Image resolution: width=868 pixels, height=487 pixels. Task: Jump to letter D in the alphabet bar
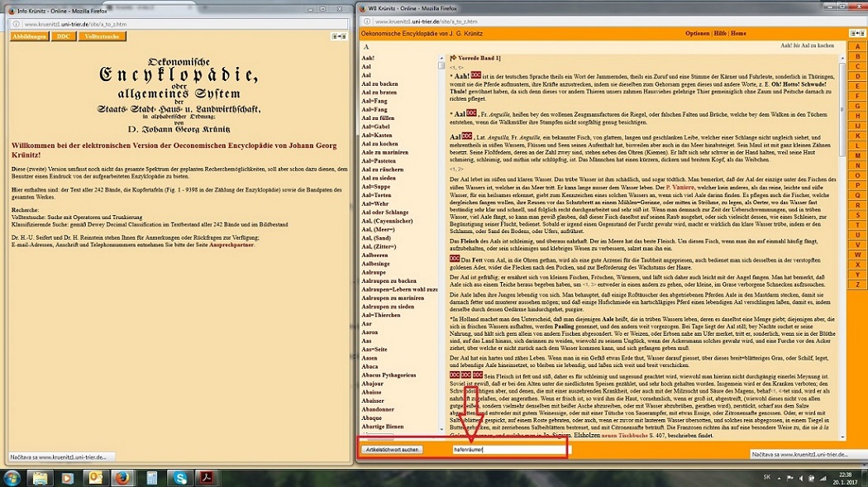click(x=857, y=76)
